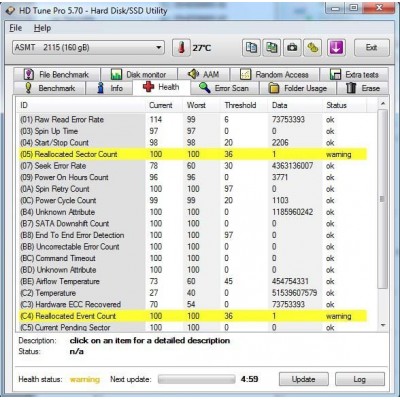400x400 pixels.
Task: Open the Folder Usage tab
Action: [x=298, y=88]
